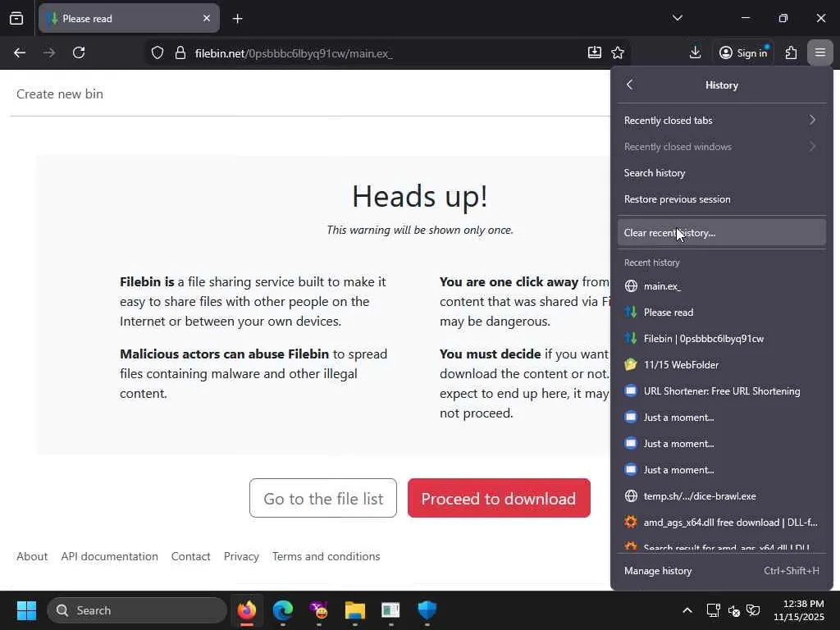Click the padlock site information icon

pos(180,52)
